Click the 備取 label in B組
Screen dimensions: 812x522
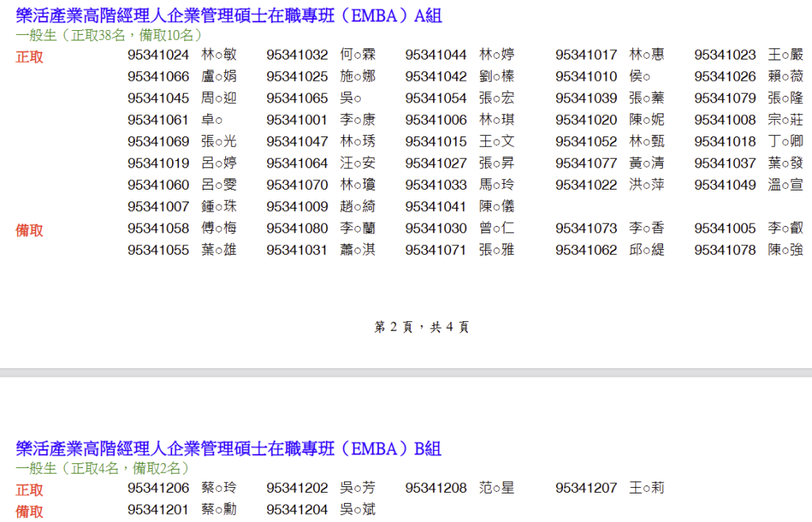pos(30,512)
